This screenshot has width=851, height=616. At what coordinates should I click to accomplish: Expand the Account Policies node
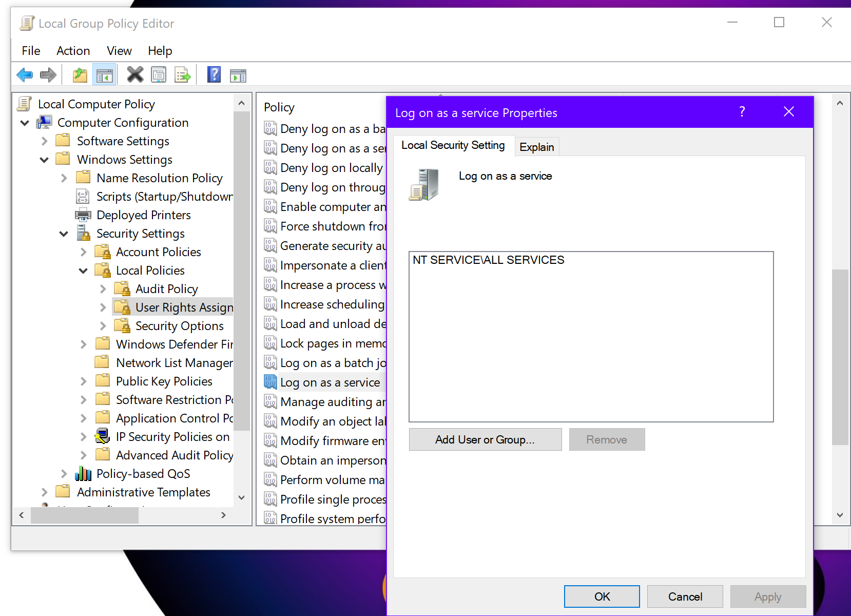[x=83, y=252]
